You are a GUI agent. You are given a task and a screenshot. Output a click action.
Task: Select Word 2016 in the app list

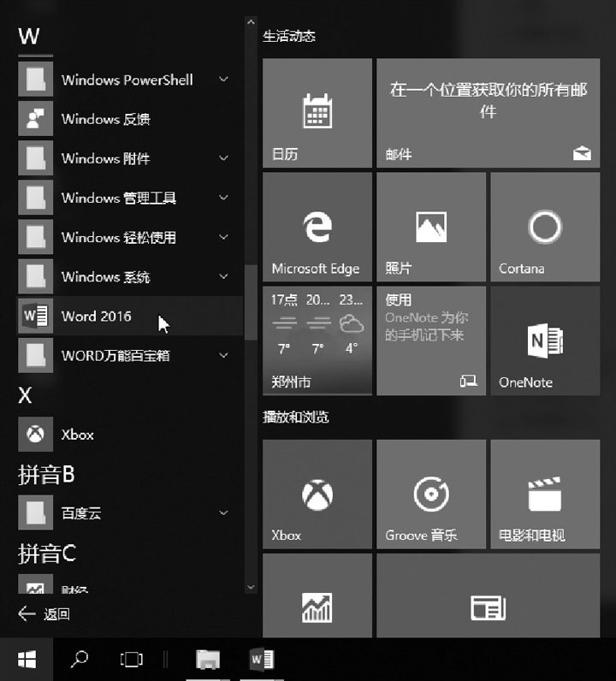[96, 316]
